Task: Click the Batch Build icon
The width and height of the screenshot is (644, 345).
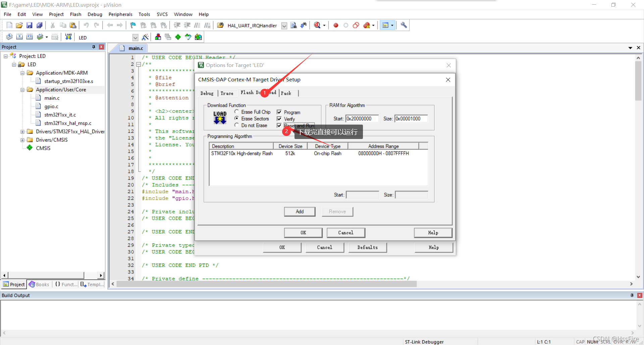Action: (40, 37)
